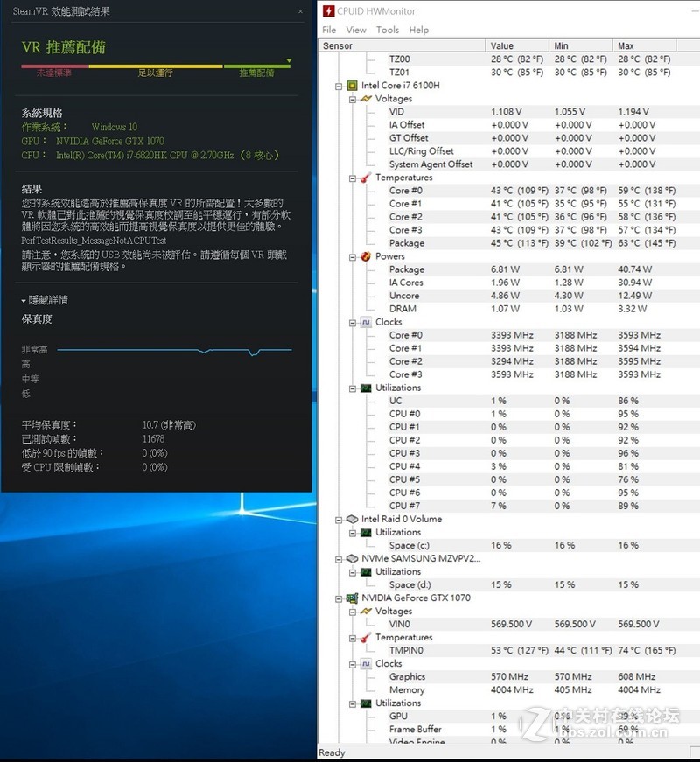This screenshot has height=762, width=700.
Task: Click the NVMe SAMSUNG drive icon
Action: tap(352, 559)
